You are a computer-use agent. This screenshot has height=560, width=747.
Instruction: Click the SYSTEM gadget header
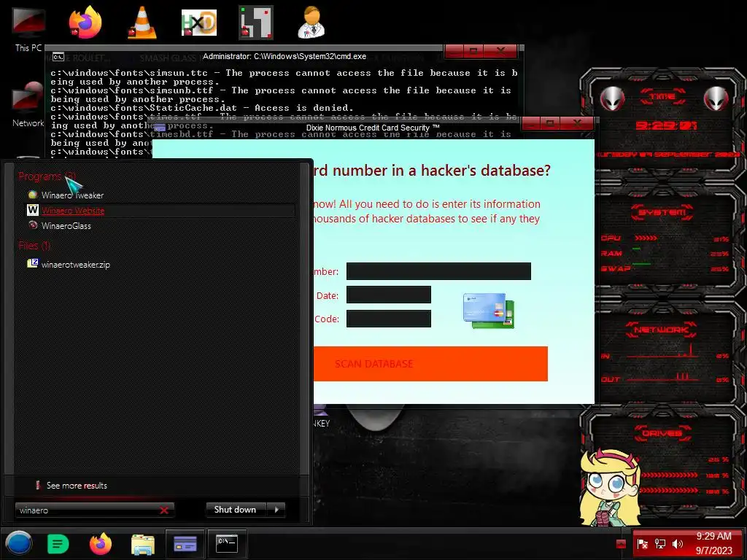click(x=662, y=212)
